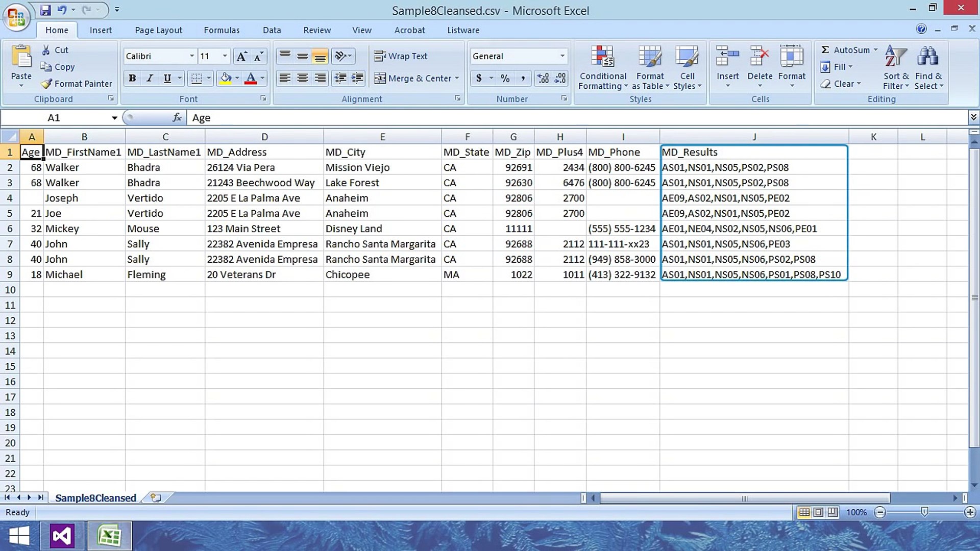Open Visual Studio from the taskbar
980x551 pixels.
(x=62, y=536)
